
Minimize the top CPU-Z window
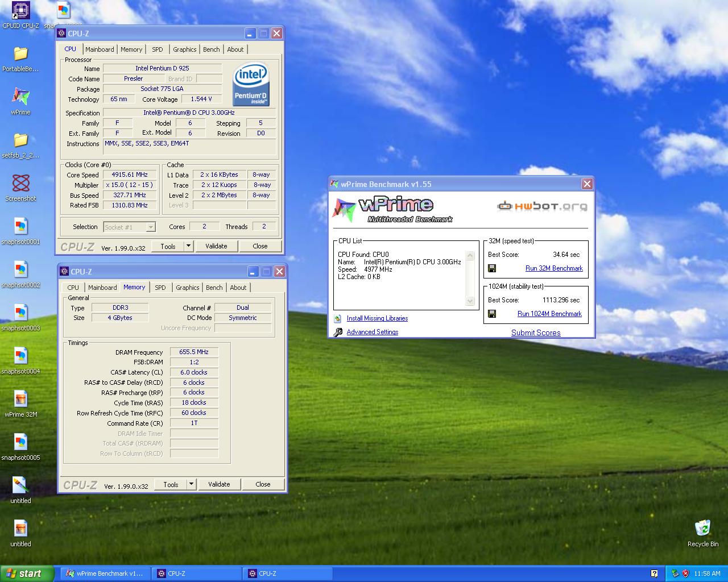(x=250, y=34)
